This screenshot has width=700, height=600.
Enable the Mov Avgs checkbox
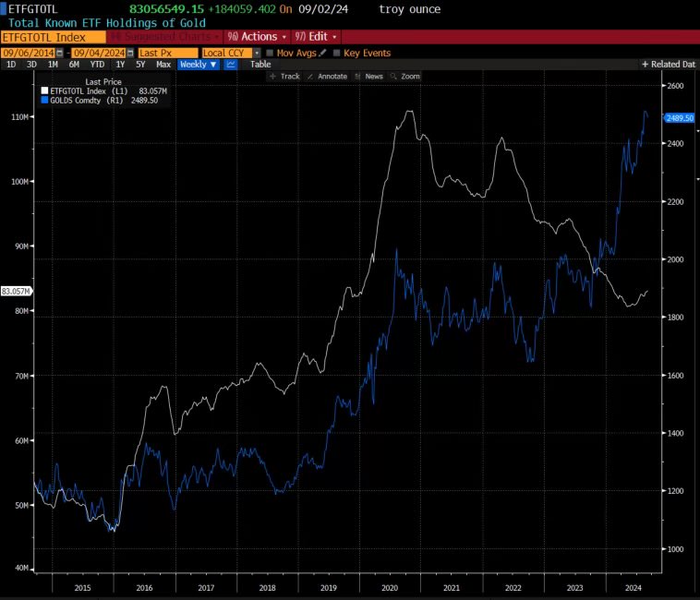(270, 53)
